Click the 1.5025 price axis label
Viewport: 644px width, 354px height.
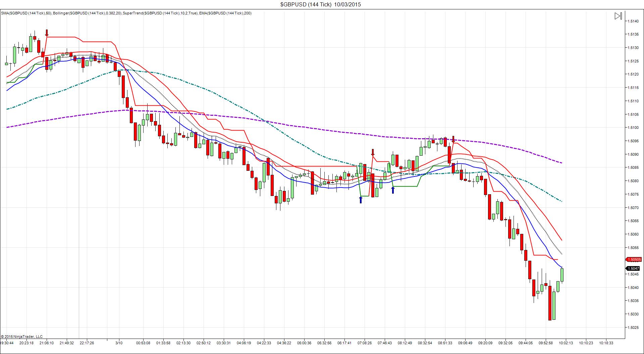[x=633, y=327]
